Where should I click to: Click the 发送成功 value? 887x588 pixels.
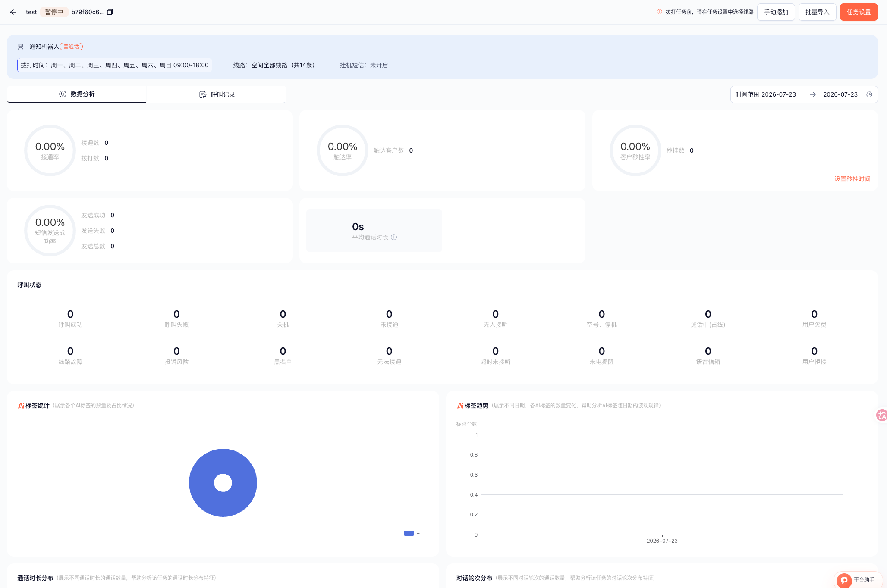pos(113,215)
